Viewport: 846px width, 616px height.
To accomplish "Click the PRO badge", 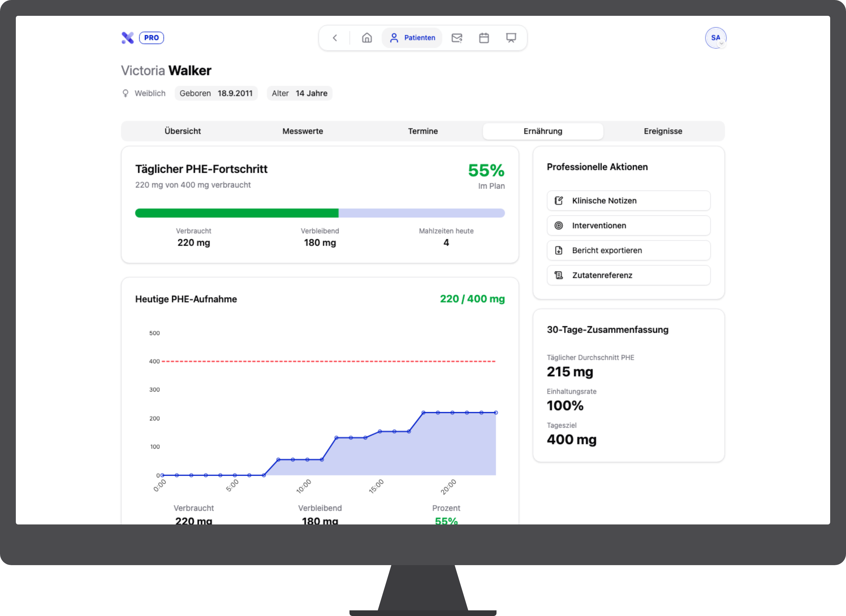I will pos(152,38).
